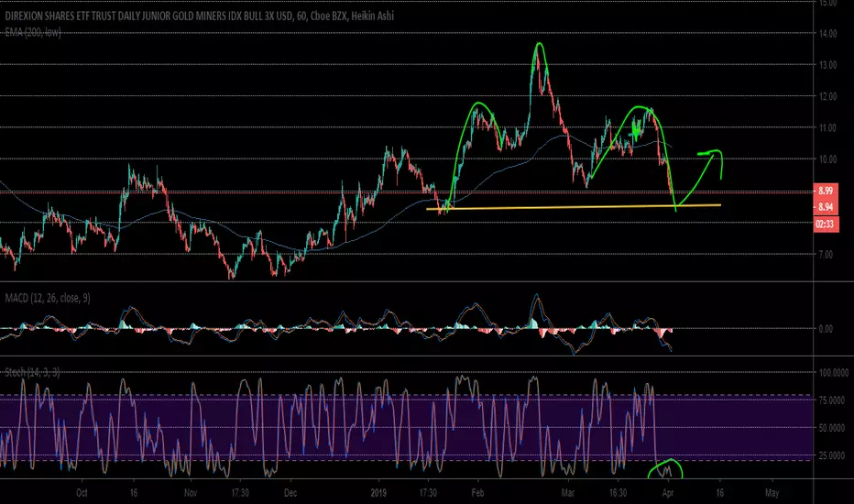Select the yellow horizontal support trend line

573,207
